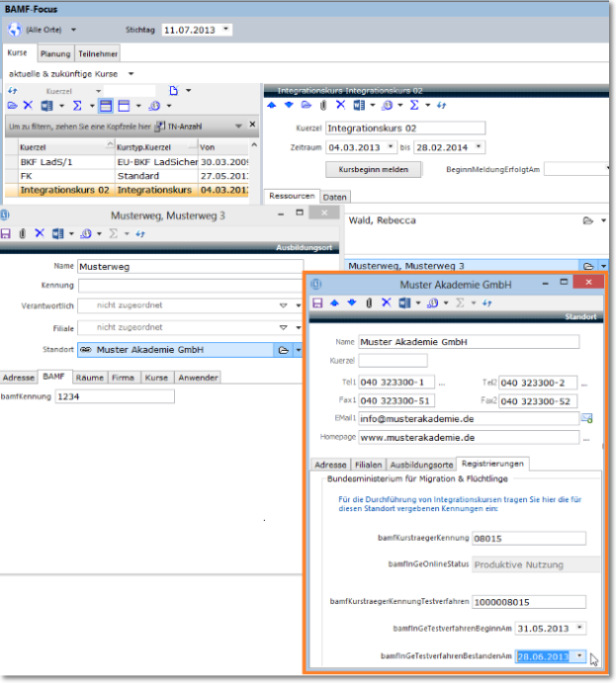Expand the 'aktuelle & zukünftige Kurse' selector

click(131, 73)
